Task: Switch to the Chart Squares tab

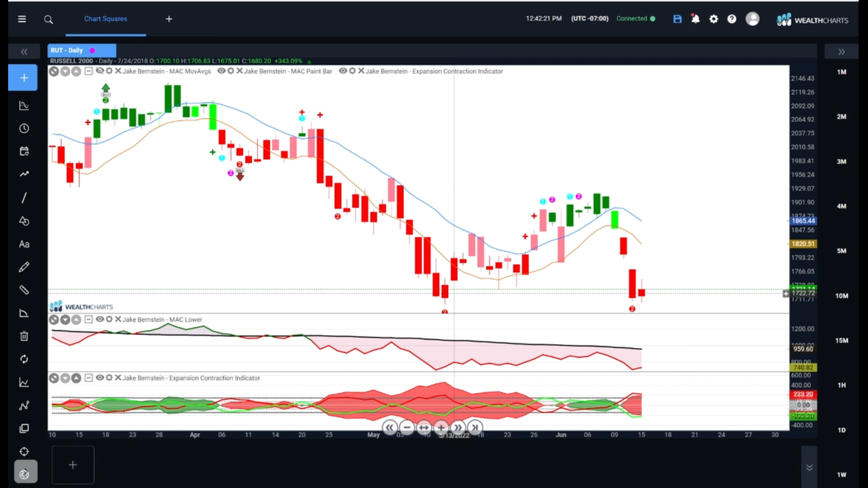Action: (x=105, y=19)
